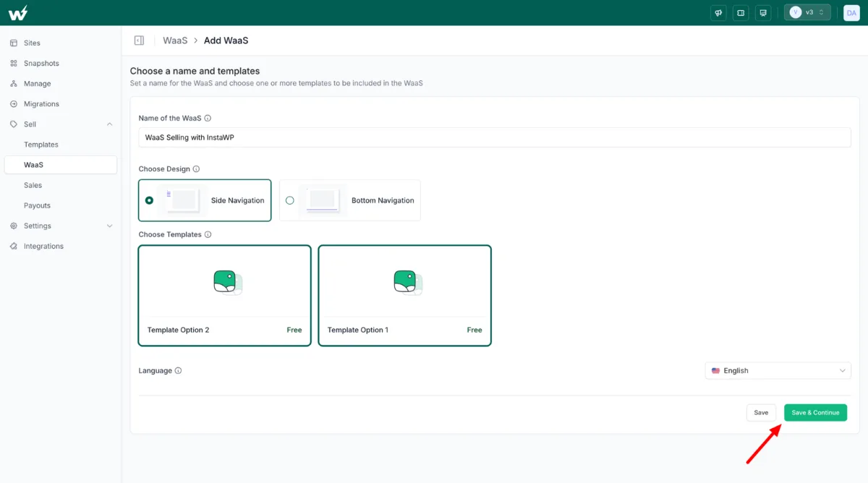
Task: Open Sales in the Sell submenu
Action: pyautogui.click(x=33, y=185)
